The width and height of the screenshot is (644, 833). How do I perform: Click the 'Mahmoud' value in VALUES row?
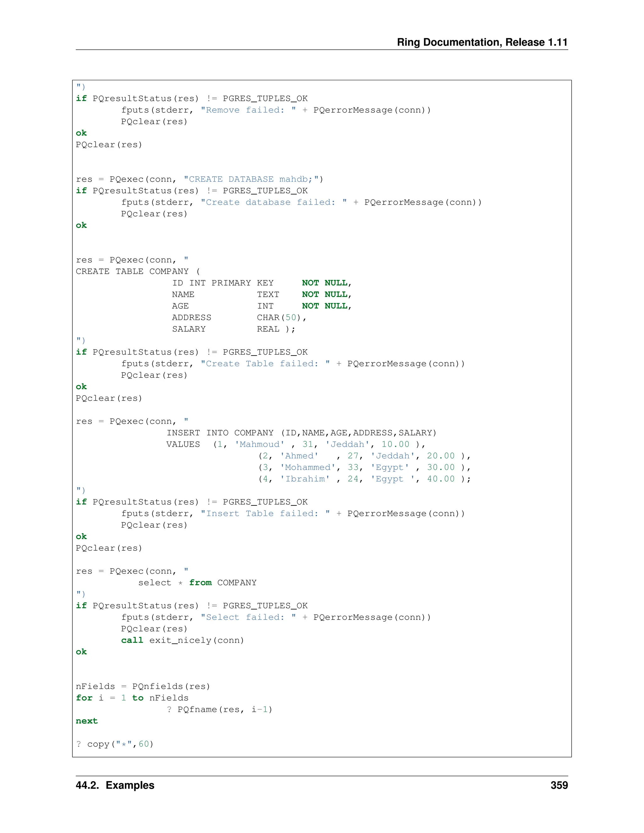(259, 445)
